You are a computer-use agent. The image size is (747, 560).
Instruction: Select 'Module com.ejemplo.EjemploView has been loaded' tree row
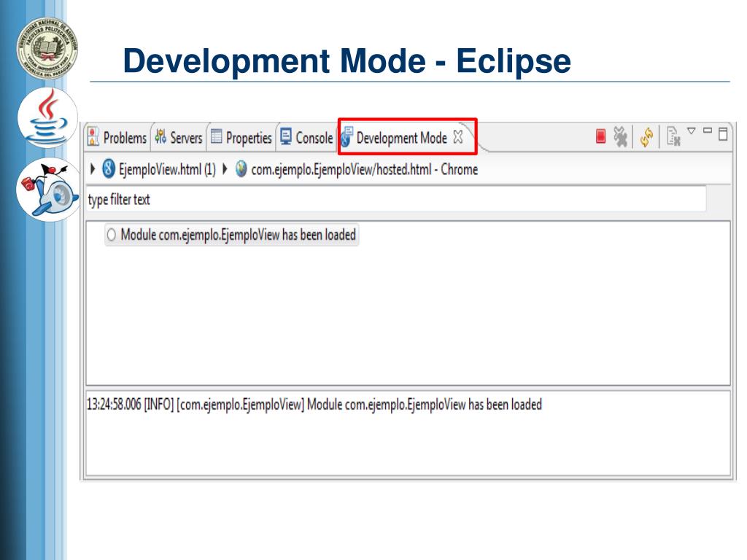tap(231, 235)
